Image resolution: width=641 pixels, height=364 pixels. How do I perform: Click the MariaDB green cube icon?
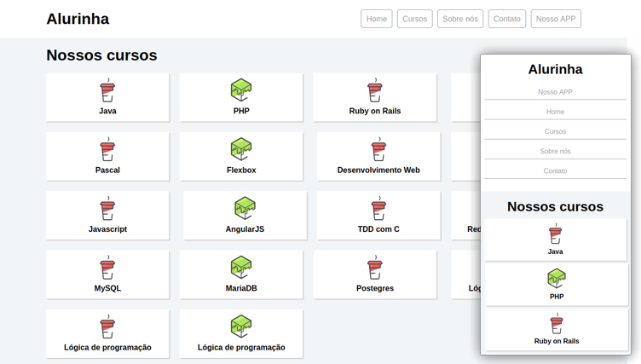point(241,268)
